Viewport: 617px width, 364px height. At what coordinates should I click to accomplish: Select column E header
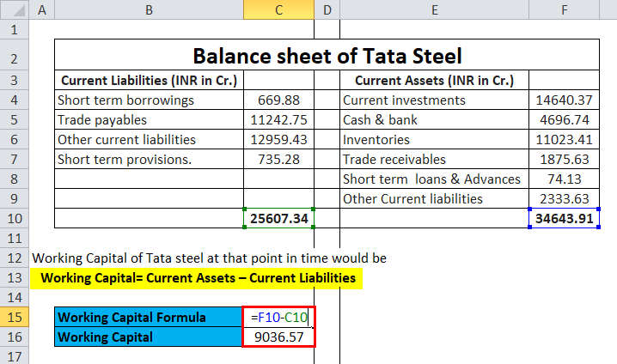click(435, 9)
